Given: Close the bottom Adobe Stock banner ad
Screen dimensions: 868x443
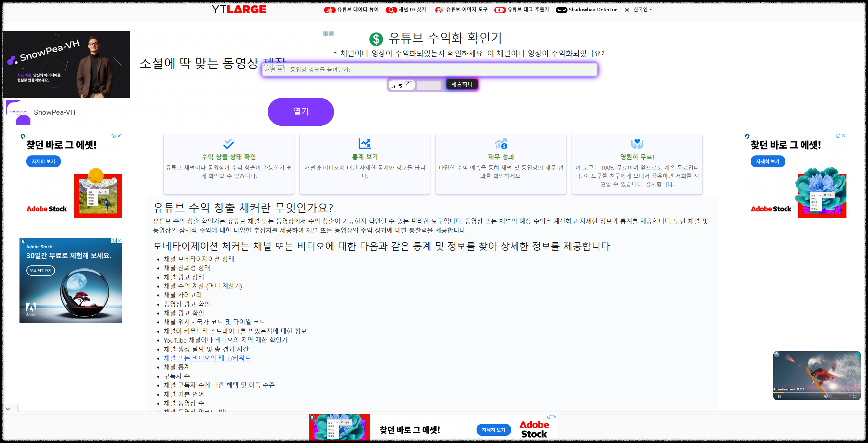Looking at the screenshot, I should tap(555, 417).
